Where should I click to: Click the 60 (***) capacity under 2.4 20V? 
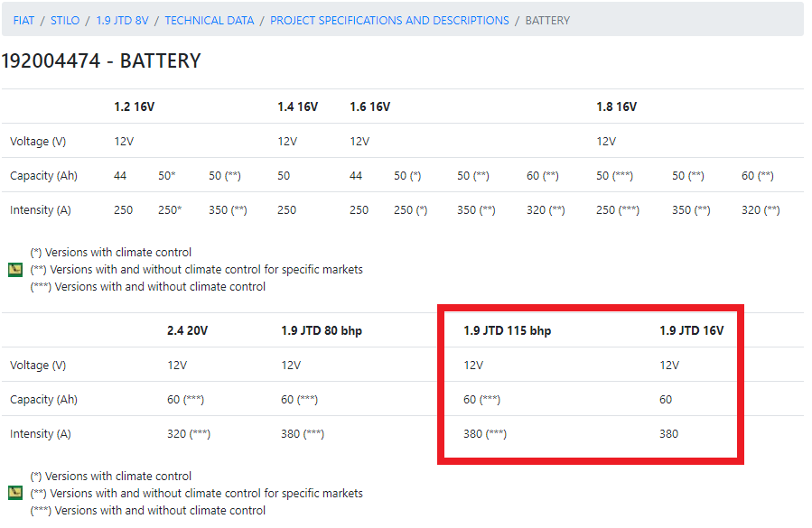185,400
